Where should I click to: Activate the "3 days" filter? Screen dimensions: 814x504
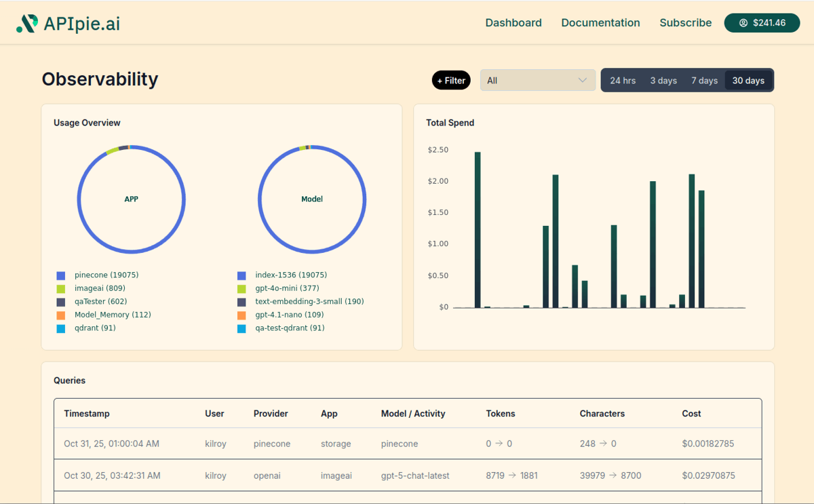pyautogui.click(x=663, y=80)
